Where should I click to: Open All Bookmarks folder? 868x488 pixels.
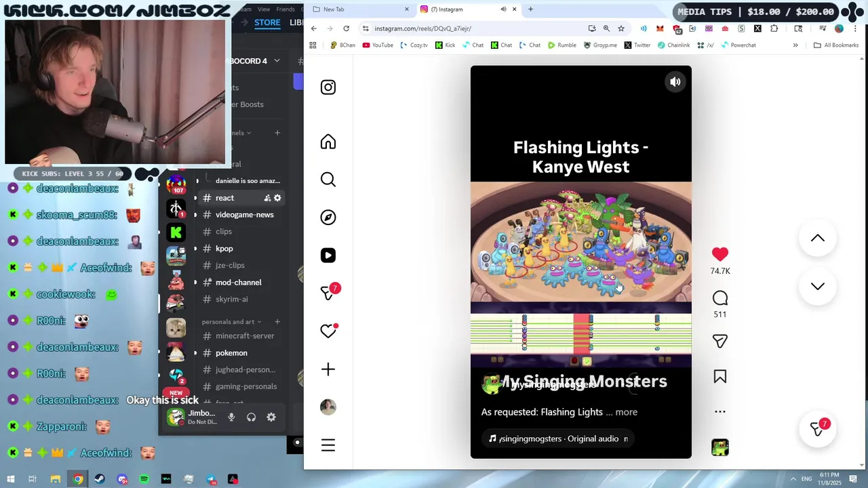click(x=836, y=45)
